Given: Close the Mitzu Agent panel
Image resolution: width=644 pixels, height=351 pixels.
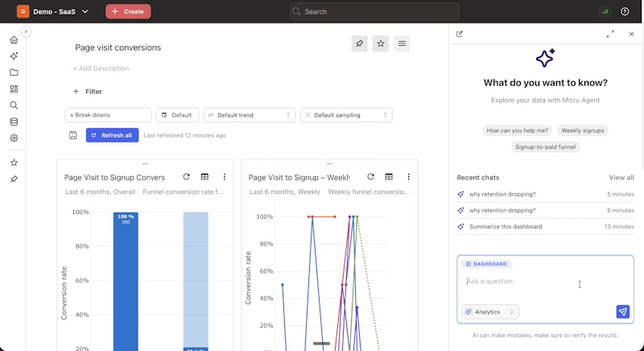Looking at the screenshot, I should click(631, 34).
